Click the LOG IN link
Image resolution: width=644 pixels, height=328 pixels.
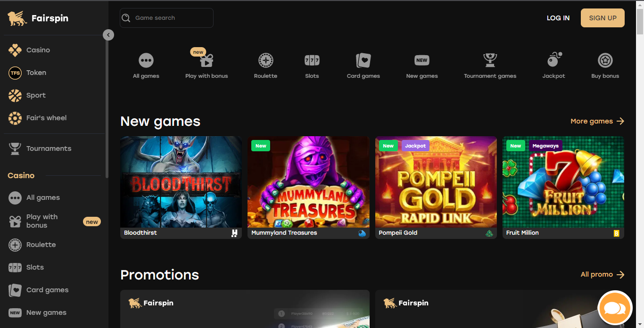tap(558, 18)
